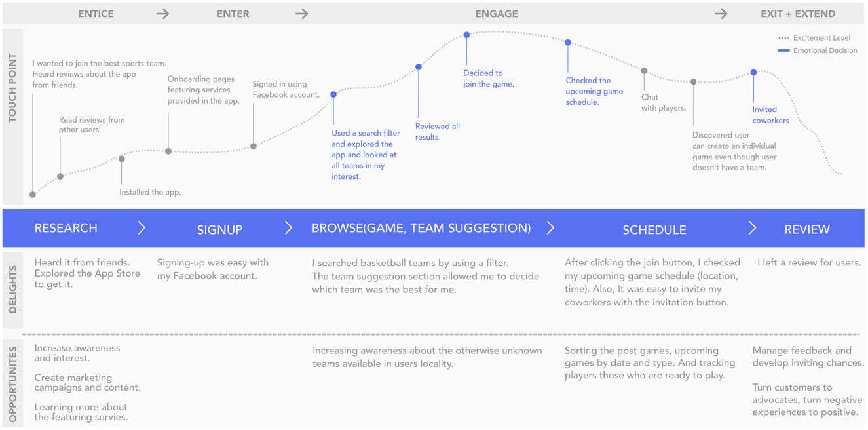Click the dotted Excitement Level legend line

click(783, 38)
